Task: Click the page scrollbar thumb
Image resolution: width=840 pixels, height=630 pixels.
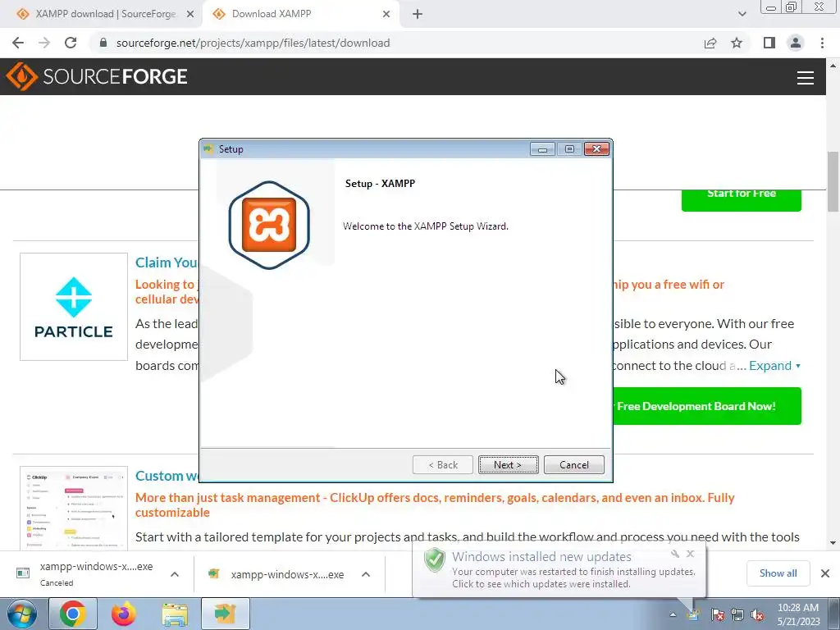Action: (x=833, y=181)
